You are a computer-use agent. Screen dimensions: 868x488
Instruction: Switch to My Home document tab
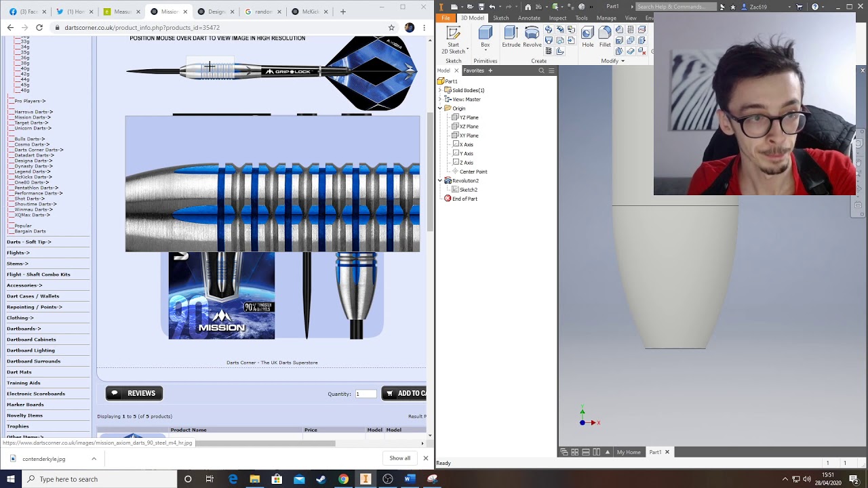629,452
